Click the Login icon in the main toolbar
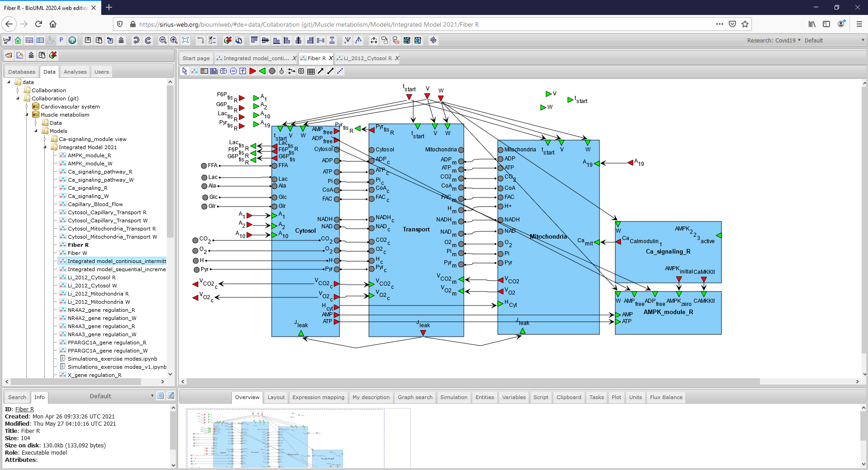The height and width of the screenshot is (470, 868). click(7, 40)
